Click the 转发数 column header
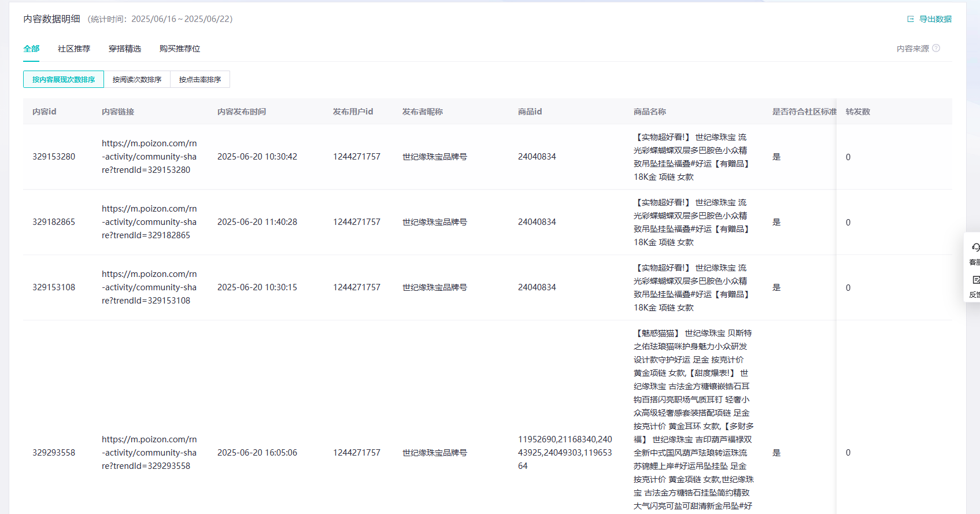 tap(858, 112)
